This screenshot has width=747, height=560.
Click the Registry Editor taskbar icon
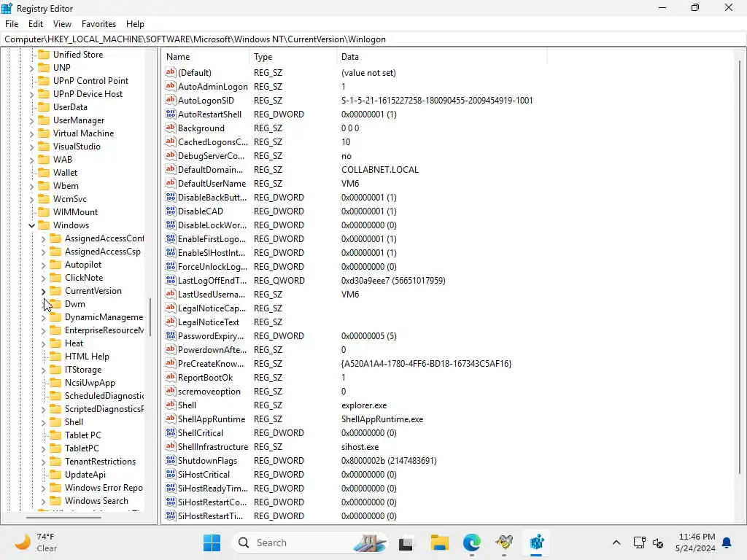pyautogui.click(x=536, y=542)
